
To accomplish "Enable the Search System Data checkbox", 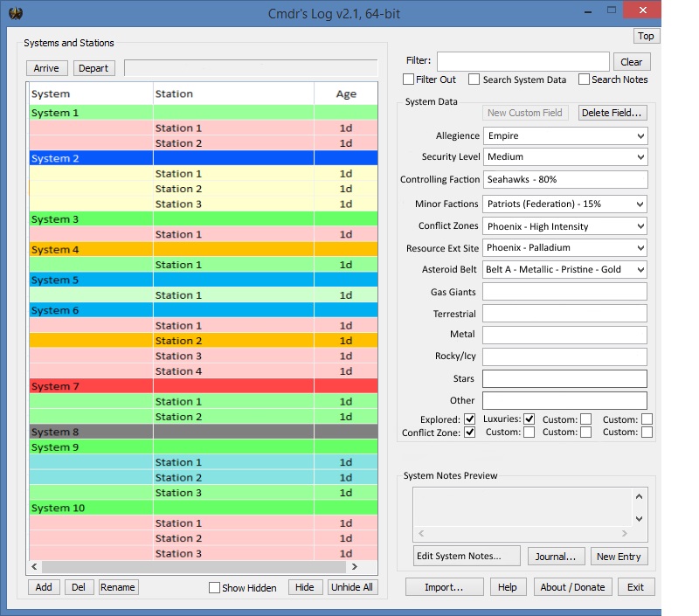I will coord(474,80).
